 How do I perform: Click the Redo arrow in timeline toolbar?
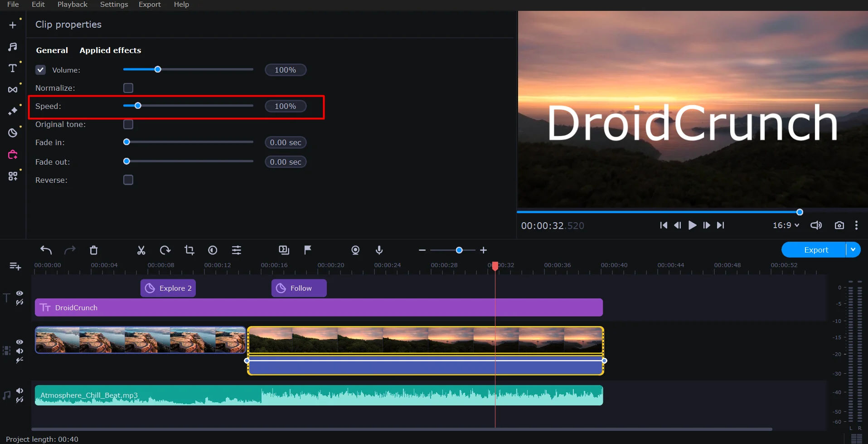[x=70, y=250]
